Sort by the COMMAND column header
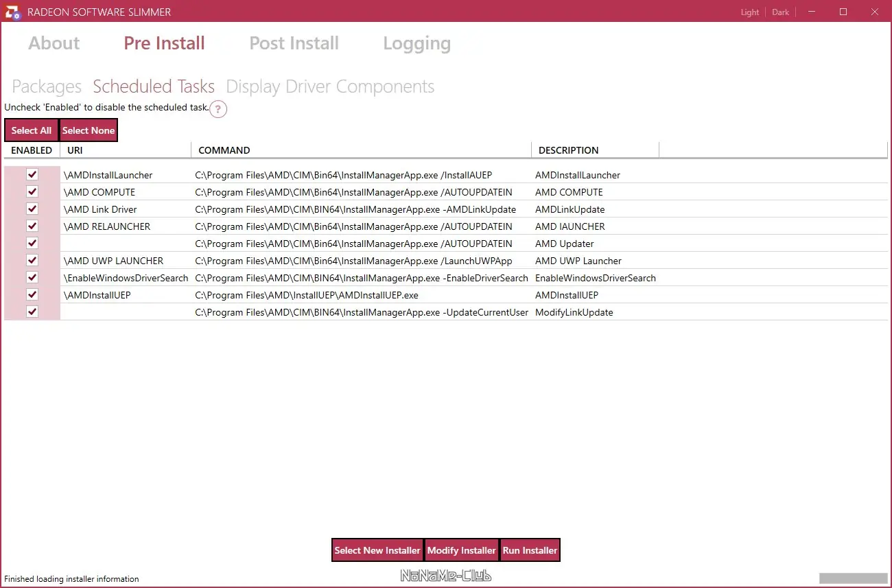 [361, 150]
